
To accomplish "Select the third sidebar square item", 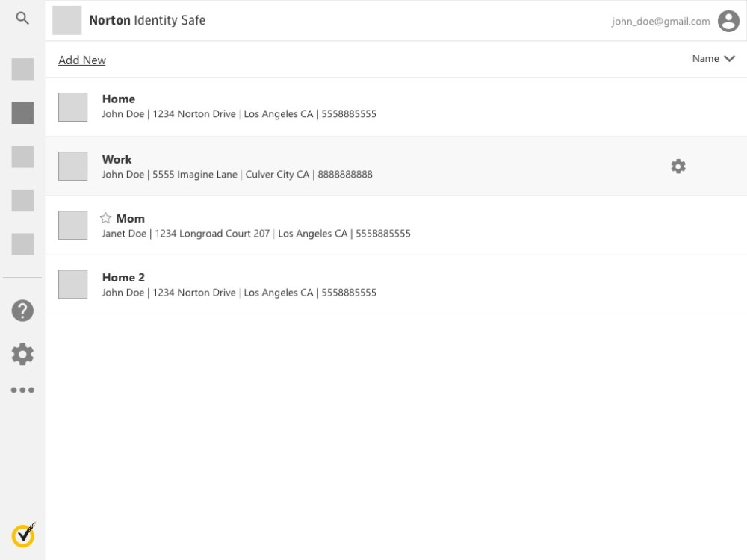I will [22, 157].
